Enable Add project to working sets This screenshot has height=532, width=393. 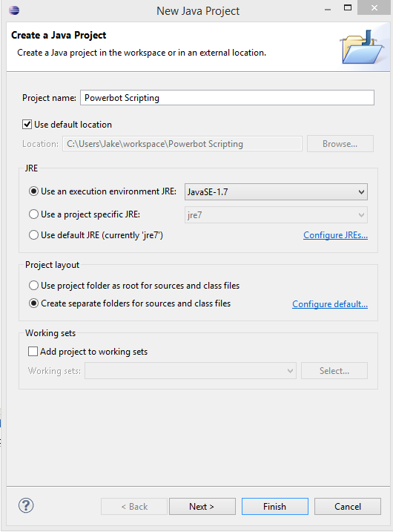click(x=33, y=351)
